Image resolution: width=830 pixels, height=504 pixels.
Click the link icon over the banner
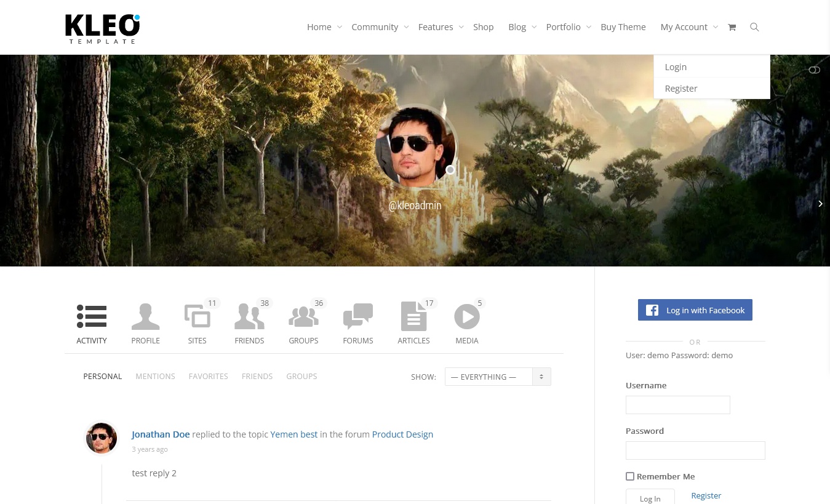(814, 70)
